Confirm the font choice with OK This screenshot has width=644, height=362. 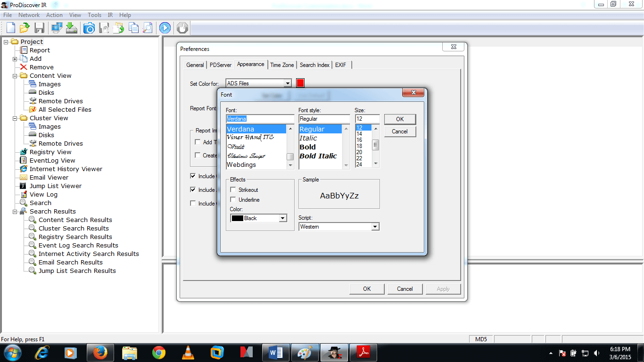pos(399,119)
